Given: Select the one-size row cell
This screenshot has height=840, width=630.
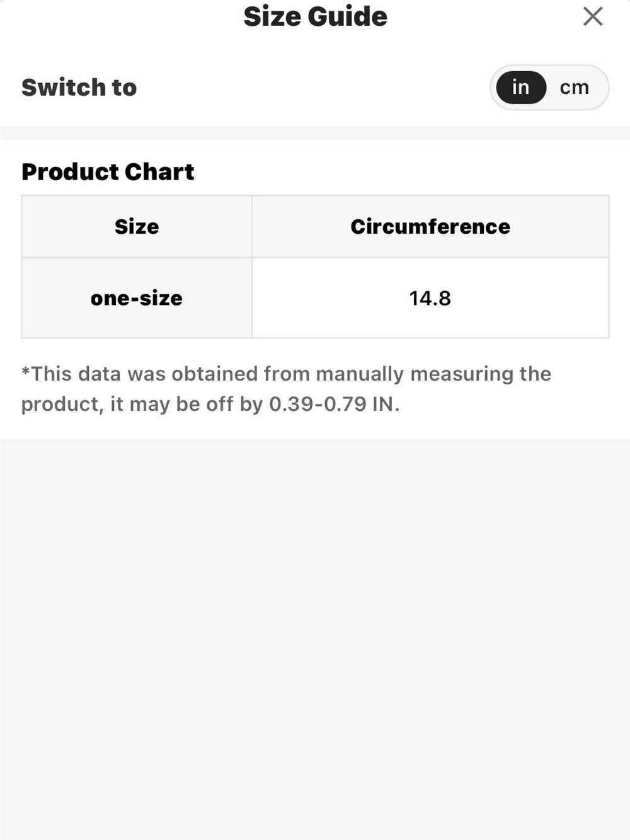Looking at the screenshot, I should (137, 298).
